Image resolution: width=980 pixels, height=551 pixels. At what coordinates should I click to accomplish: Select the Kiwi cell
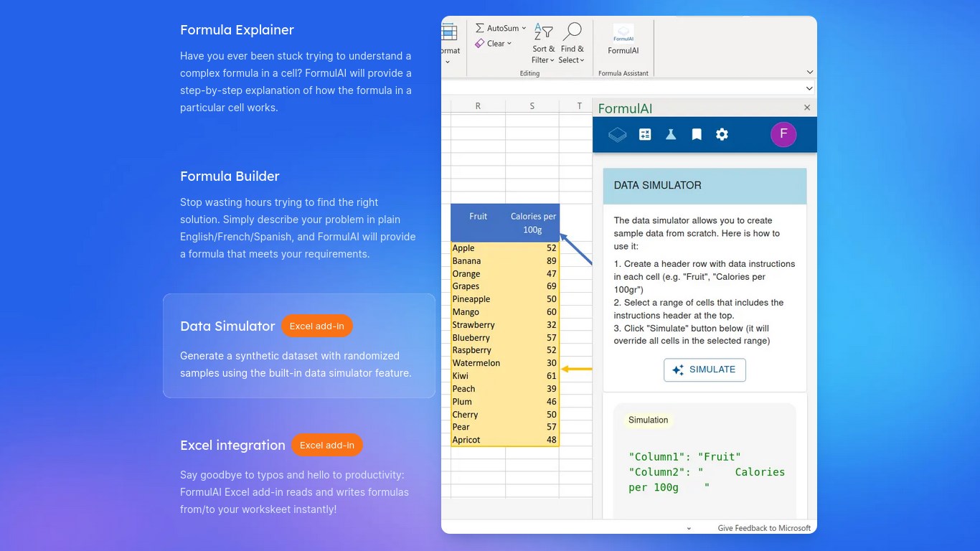coord(478,376)
